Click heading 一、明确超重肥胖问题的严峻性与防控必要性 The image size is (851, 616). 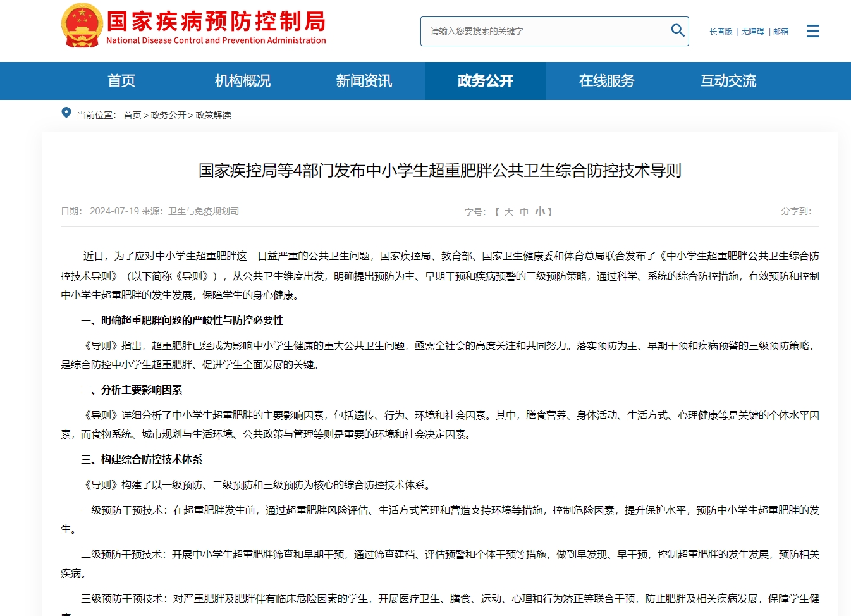point(182,321)
